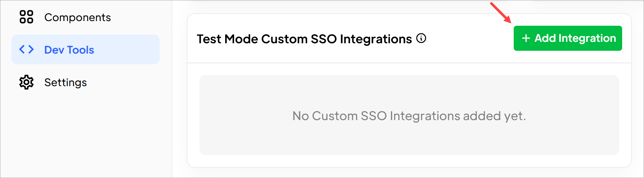Go to the Settings sidebar label
Image resolution: width=644 pixels, height=178 pixels.
66,83
